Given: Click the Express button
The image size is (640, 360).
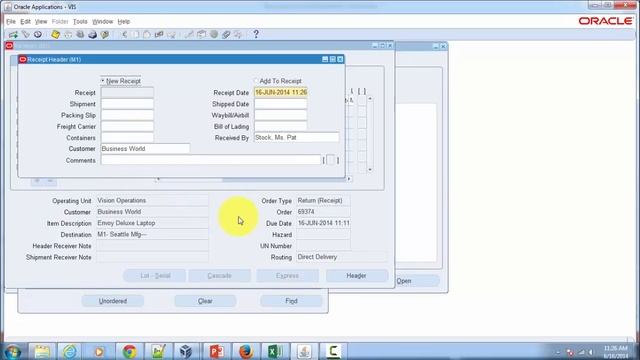Looking at the screenshot, I should tap(287, 276).
